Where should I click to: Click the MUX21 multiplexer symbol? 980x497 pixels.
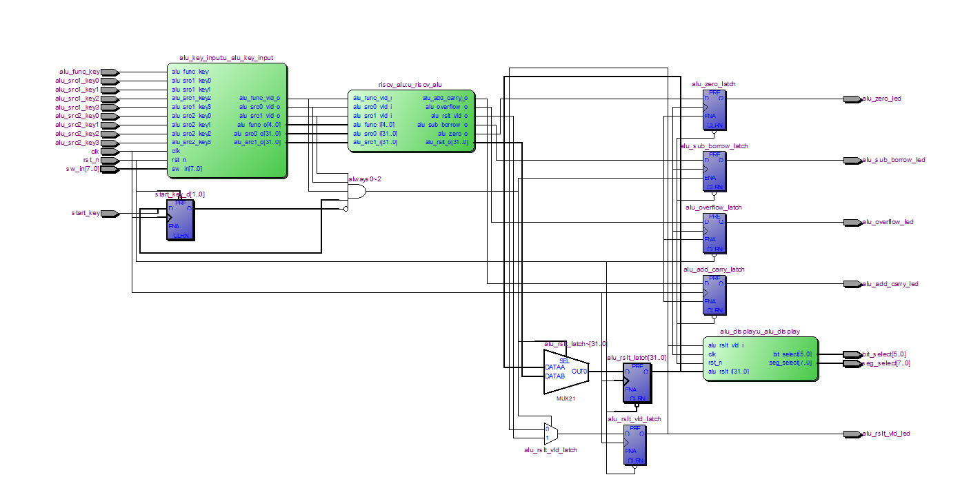pos(566,372)
